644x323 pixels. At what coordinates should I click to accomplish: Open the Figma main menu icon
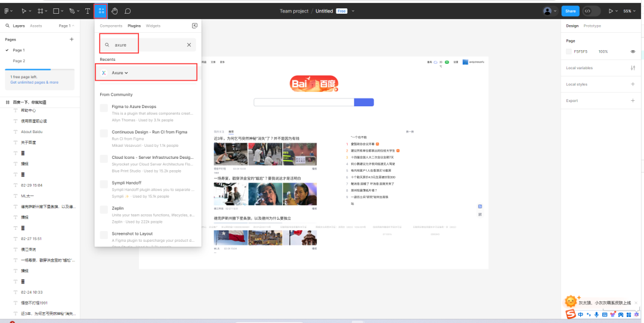point(6,11)
